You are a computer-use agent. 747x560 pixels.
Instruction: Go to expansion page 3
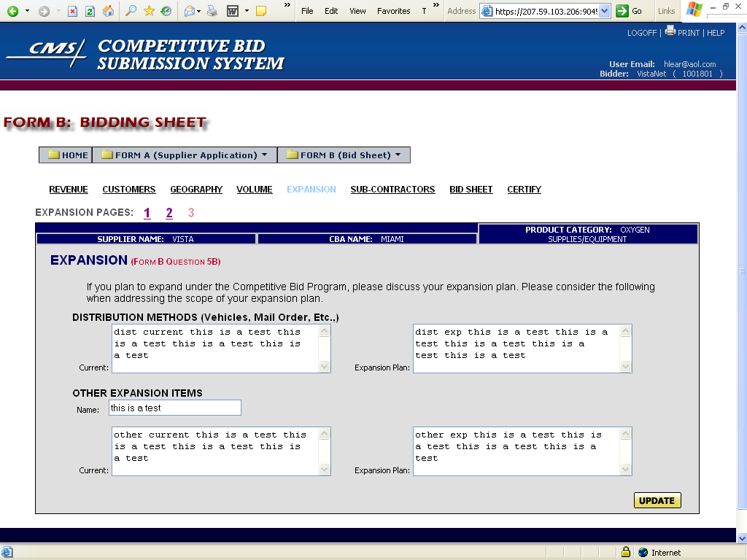point(191,213)
